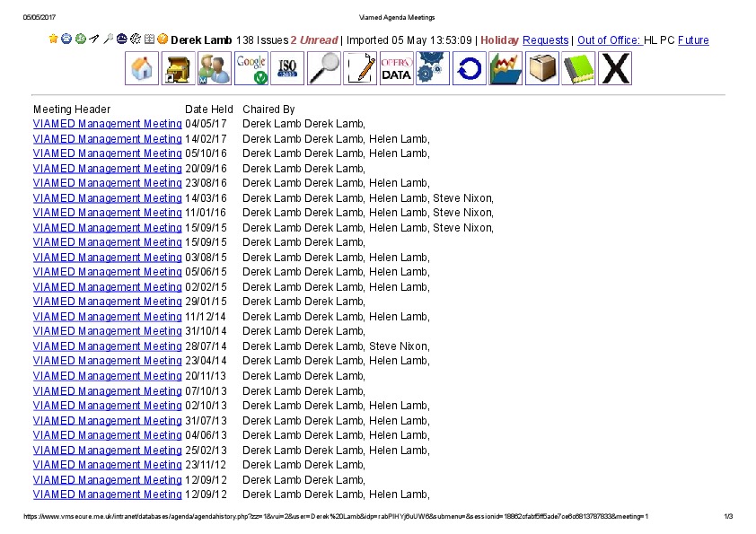Viewport: 756px width, 534px height.
Task: Open VIAMED Management Meeting dated 23/11/12
Action: click(107, 465)
